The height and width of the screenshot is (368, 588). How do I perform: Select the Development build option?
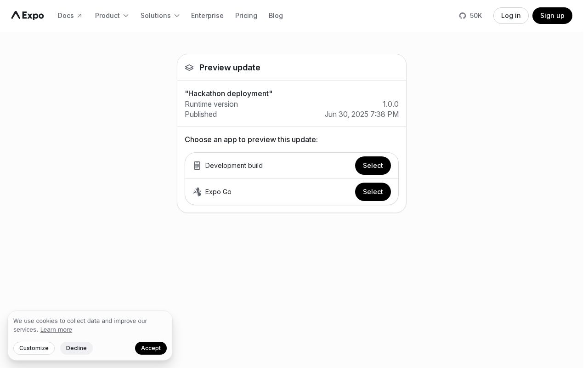[373, 166]
